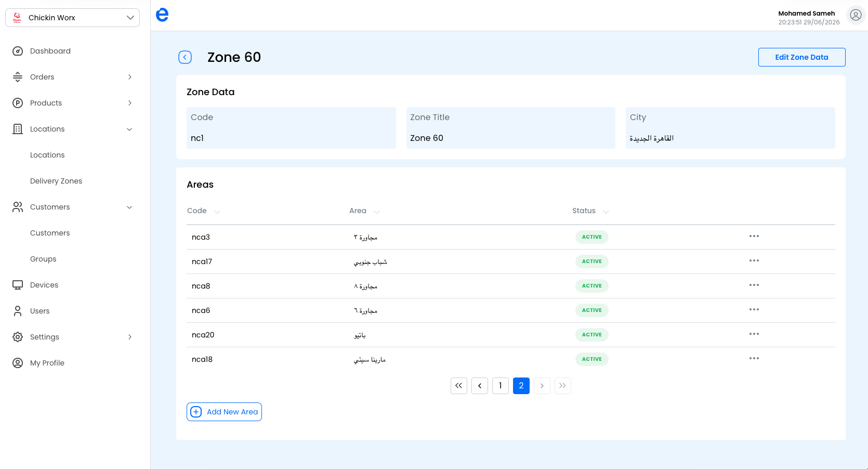Image resolution: width=868 pixels, height=469 pixels.
Task: Click the disabled last page arrow
Action: [x=563, y=386]
